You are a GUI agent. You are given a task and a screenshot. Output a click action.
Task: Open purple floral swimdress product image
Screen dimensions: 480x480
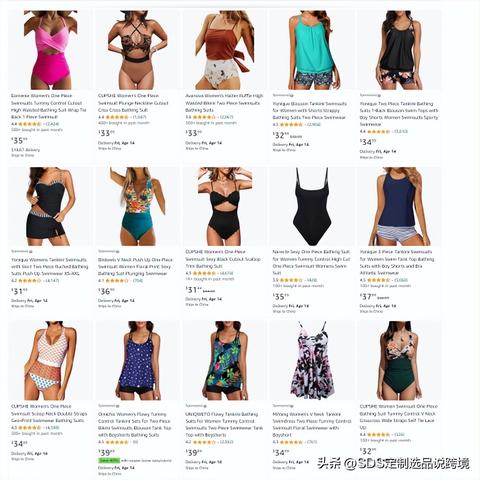point(310,361)
